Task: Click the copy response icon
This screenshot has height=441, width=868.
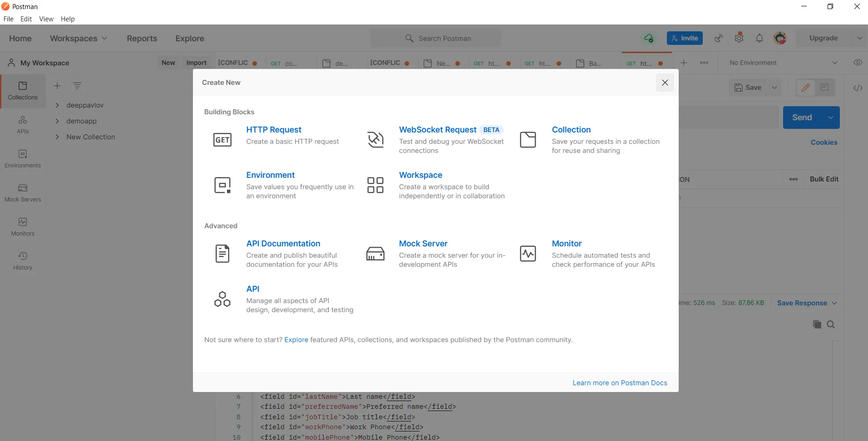Action: click(x=817, y=324)
